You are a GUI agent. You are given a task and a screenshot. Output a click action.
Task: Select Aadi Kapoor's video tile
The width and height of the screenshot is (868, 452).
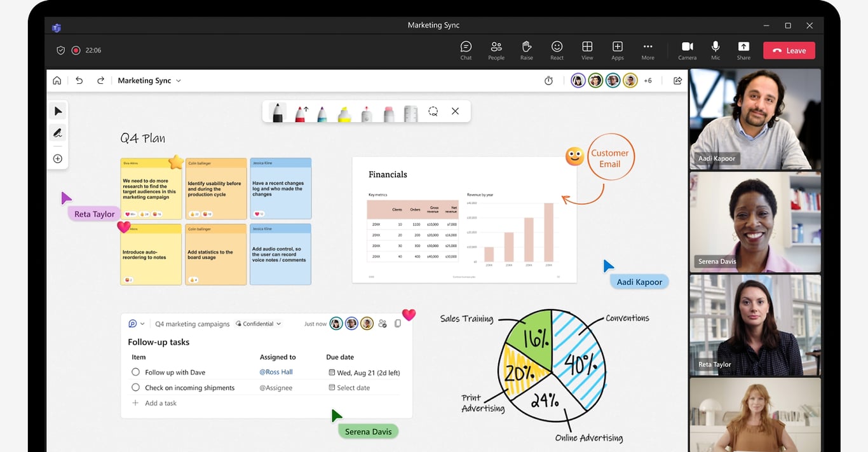click(x=755, y=119)
